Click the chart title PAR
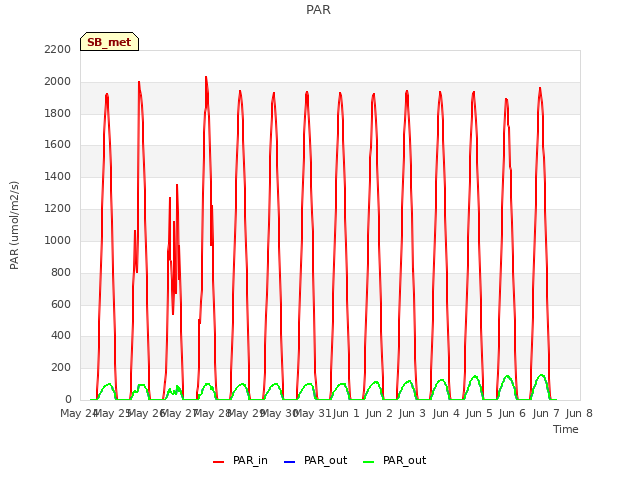The image size is (640, 480). click(318, 9)
